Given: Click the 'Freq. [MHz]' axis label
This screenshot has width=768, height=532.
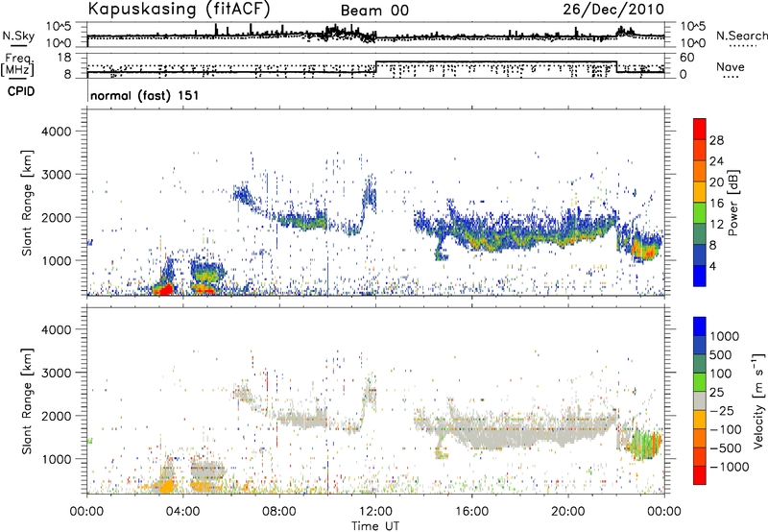Looking at the screenshot, I should pos(18,65).
